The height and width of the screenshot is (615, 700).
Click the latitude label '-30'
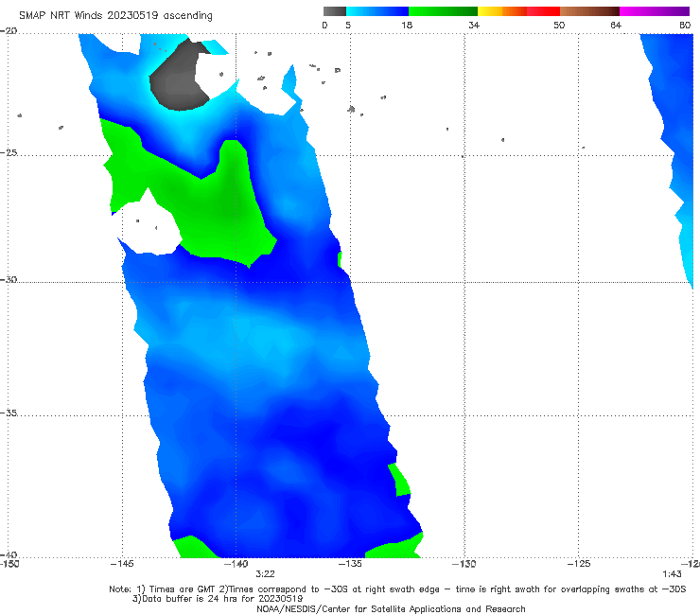[x=9, y=279]
